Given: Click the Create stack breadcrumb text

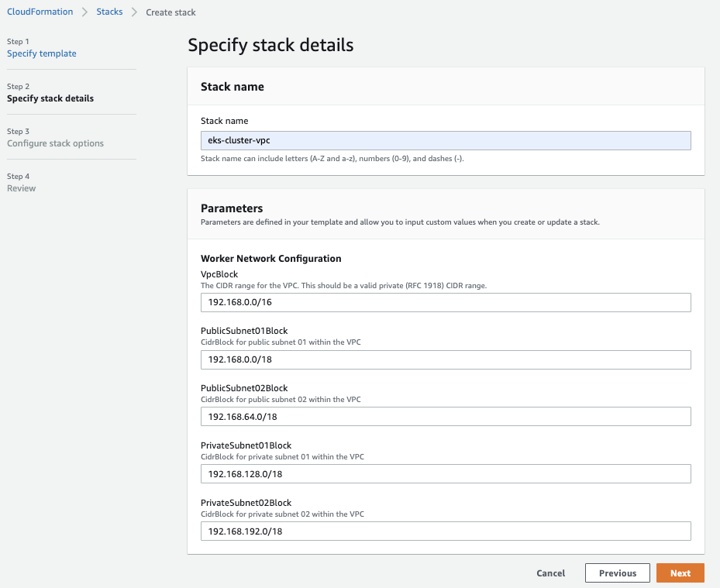Looking at the screenshot, I should click(171, 12).
